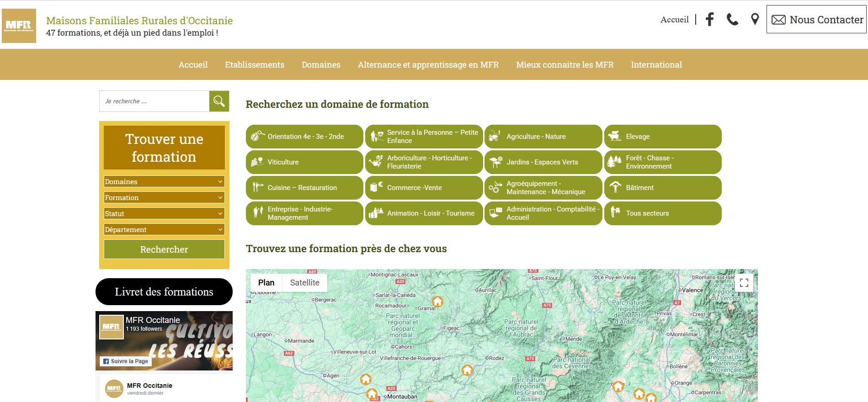Click house marker near Rodez on map
Screen dimensions: 868x402
[x=467, y=370]
